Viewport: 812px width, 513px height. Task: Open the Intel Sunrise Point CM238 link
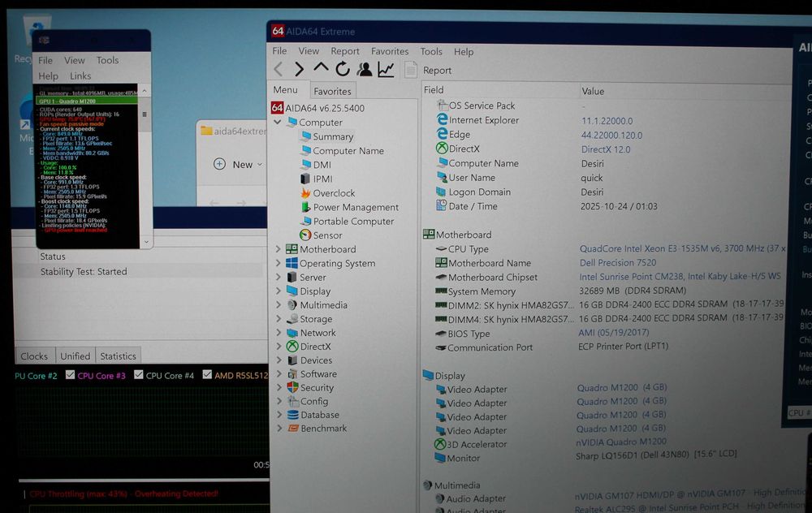680,277
